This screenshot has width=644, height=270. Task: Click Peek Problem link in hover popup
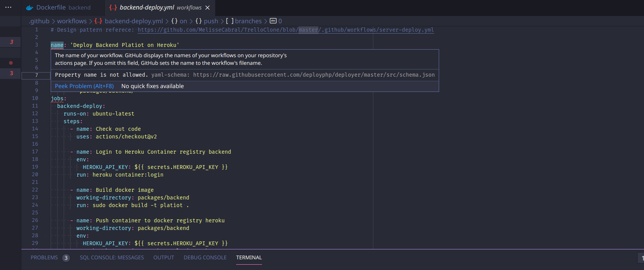(84, 86)
